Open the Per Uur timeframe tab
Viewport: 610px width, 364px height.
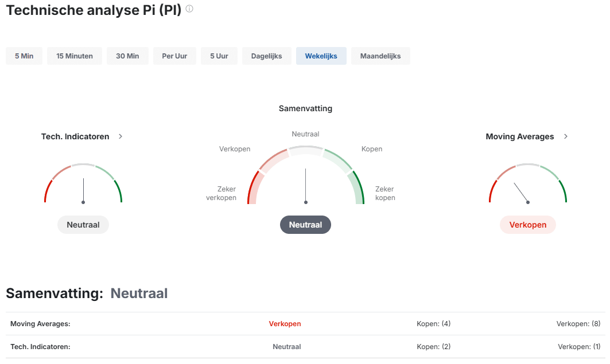click(x=174, y=56)
